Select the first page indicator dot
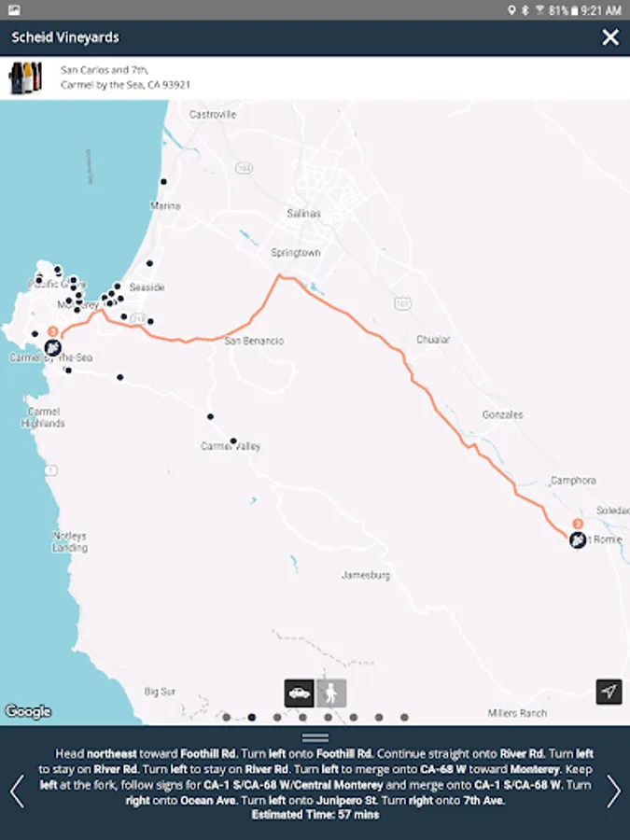The width and height of the screenshot is (630, 840). click(227, 717)
